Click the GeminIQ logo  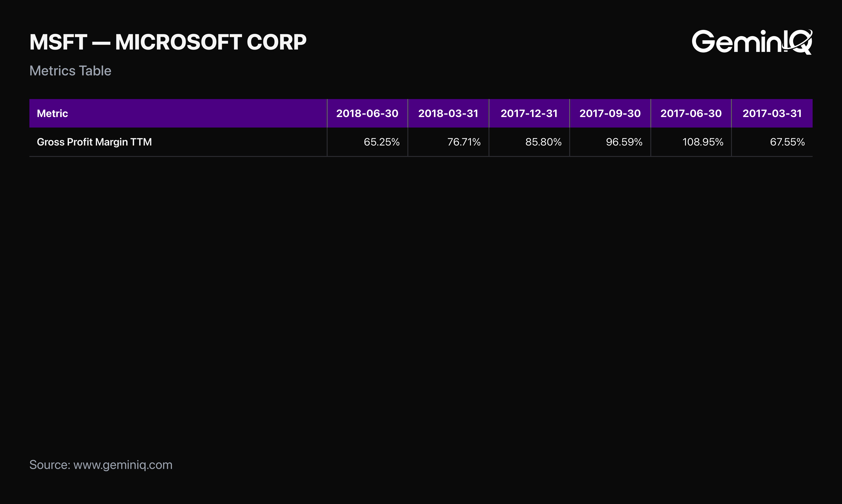click(752, 42)
